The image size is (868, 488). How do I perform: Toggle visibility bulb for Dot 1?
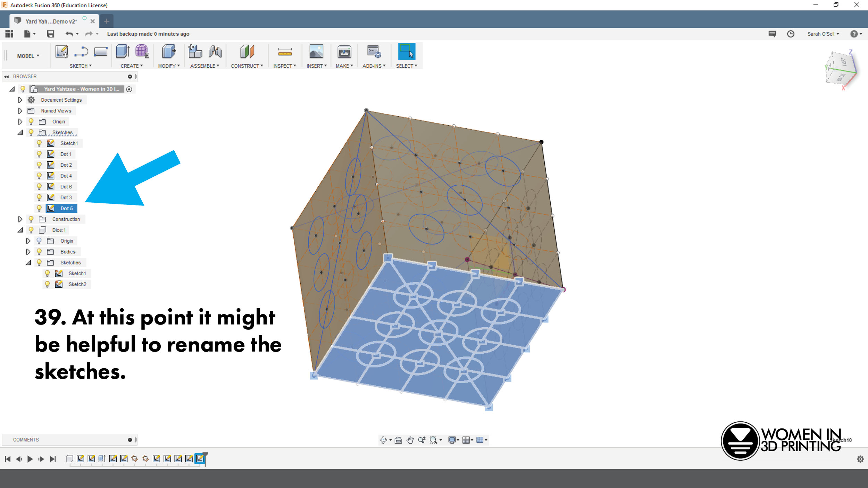pyautogui.click(x=39, y=154)
